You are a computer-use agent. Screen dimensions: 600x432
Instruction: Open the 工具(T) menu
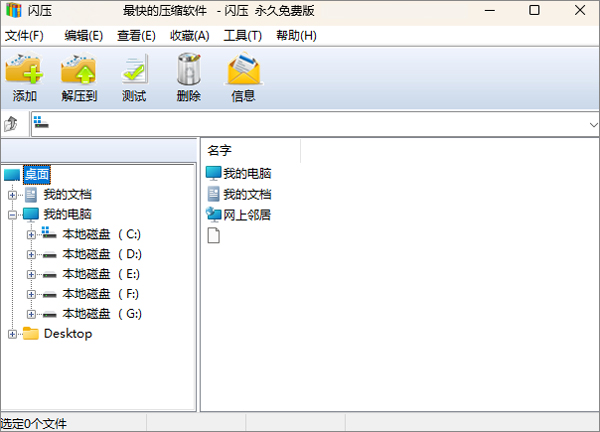[243, 36]
